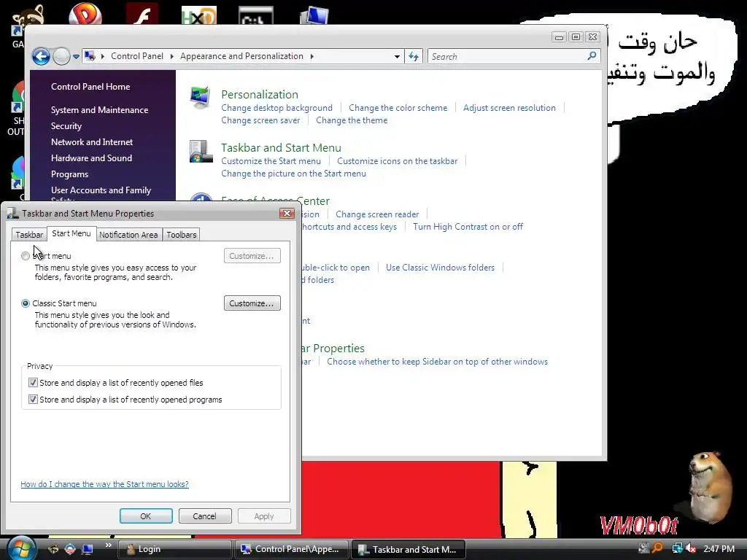This screenshot has width=747, height=560.
Task: Click Change the picture on Start menu
Action: [x=293, y=174]
